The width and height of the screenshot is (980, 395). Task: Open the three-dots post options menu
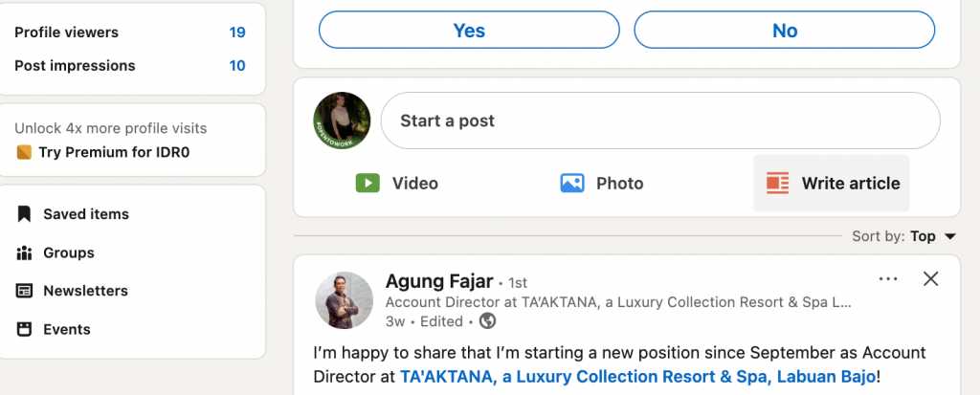(888, 278)
